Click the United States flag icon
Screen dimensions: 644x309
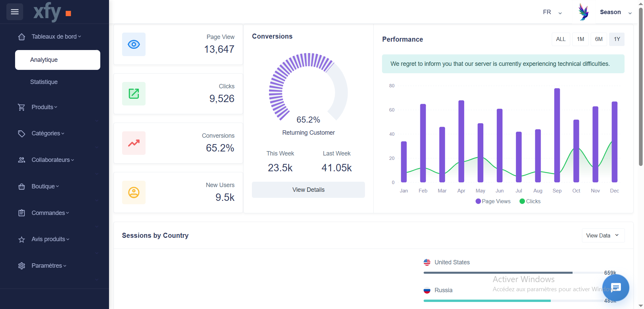coord(427,262)
